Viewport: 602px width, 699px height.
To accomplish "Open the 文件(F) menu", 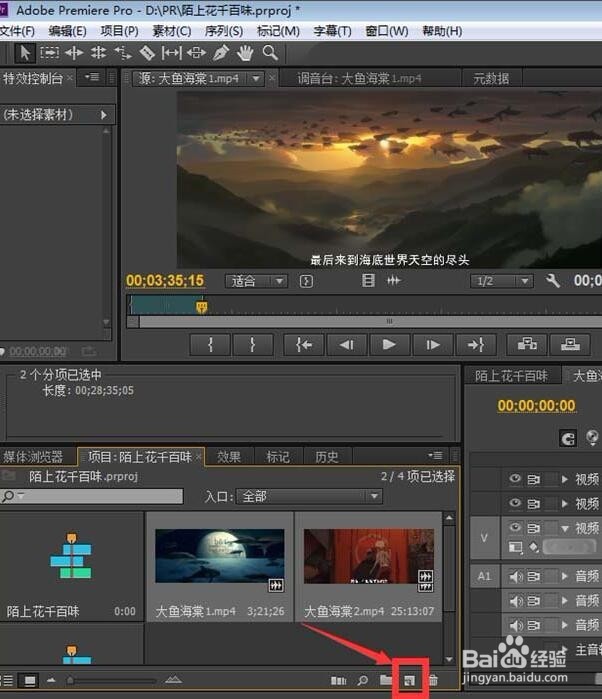I will tap(17, 31).
